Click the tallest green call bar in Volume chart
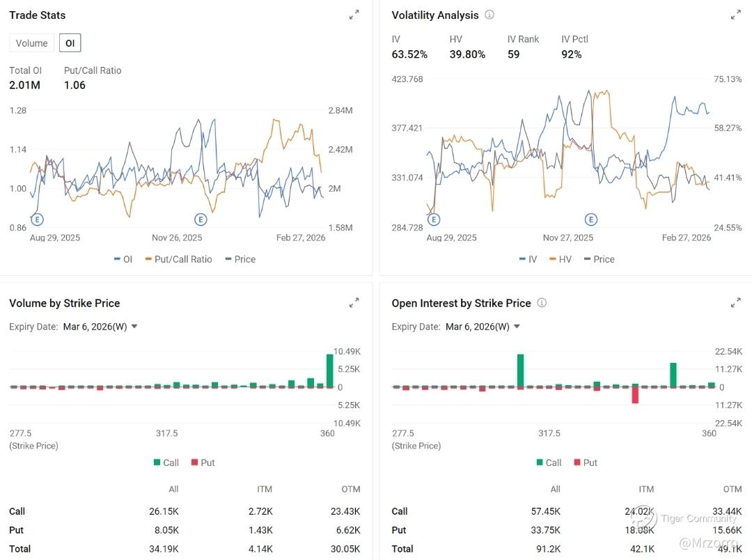752x560 pixels. click(330, 370)
